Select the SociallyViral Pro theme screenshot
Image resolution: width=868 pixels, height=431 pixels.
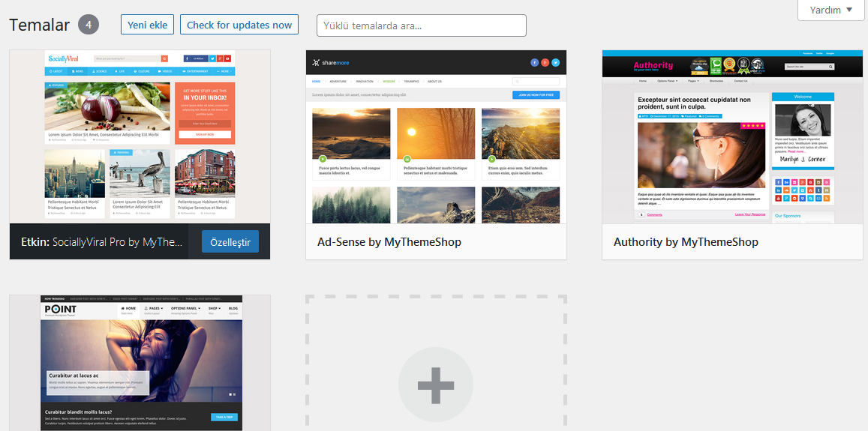coord(140,136)
